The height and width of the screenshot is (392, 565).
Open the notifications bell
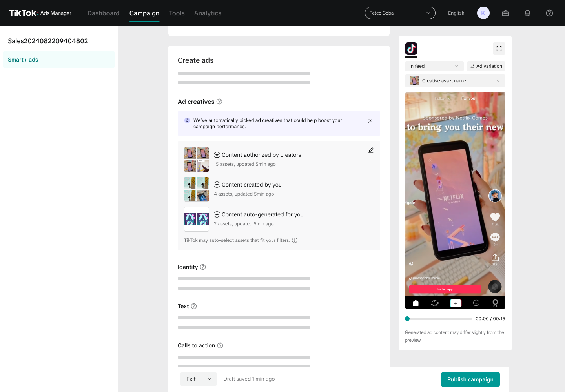[527, 13]
